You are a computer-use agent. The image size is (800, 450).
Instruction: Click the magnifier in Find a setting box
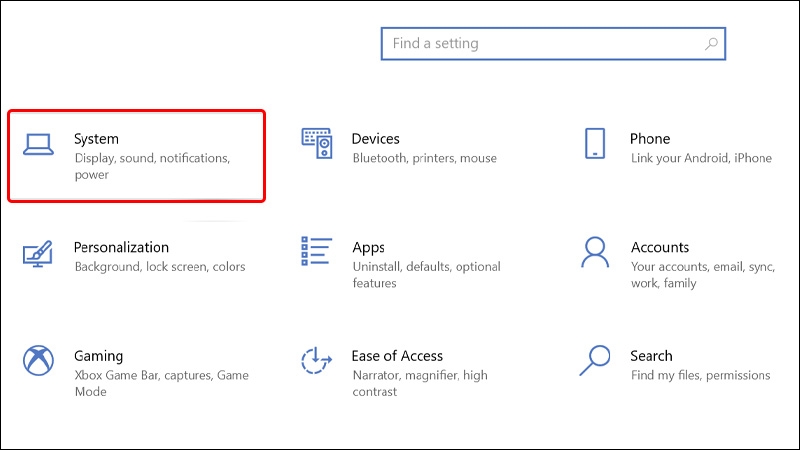click(711, 44)
